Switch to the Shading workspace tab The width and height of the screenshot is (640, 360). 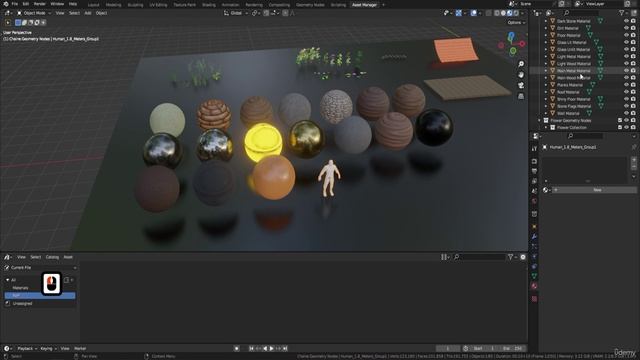pyautogui.click(x=209, y=5)
